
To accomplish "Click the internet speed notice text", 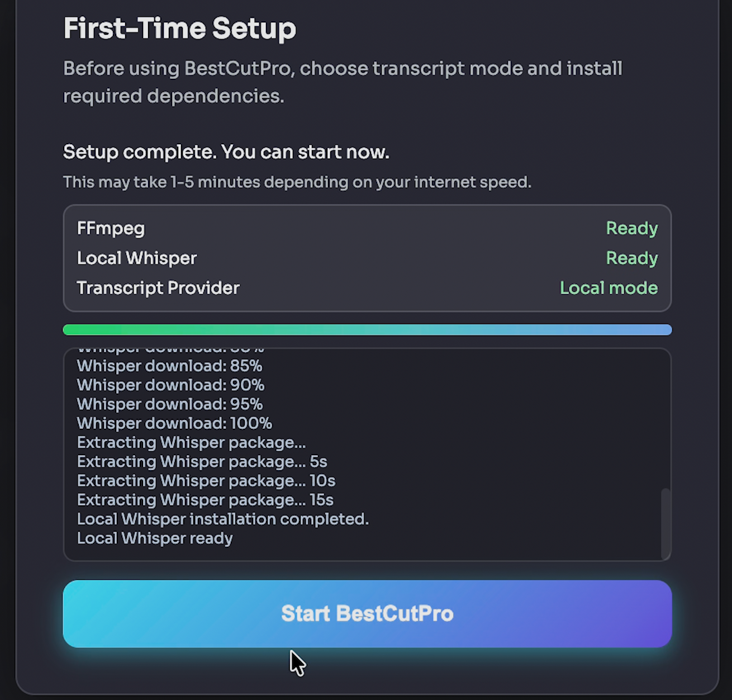I will pyautogui.click(x=297, y=182).
